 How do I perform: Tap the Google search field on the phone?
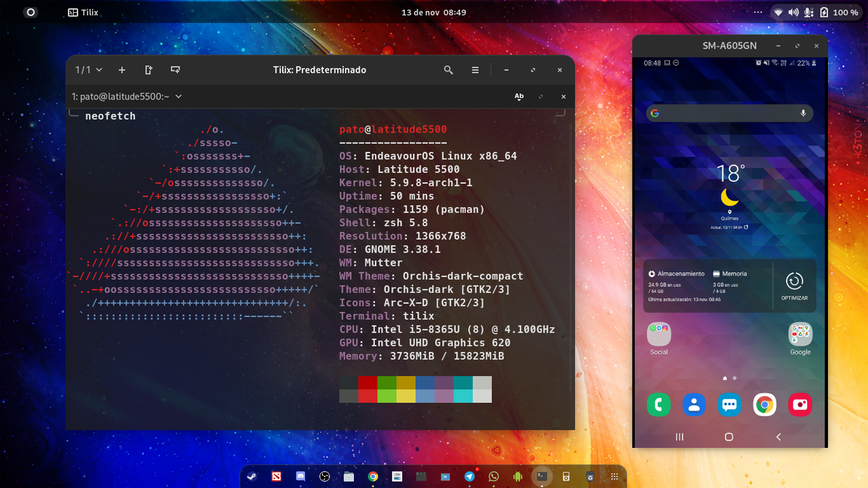(729, 113)
